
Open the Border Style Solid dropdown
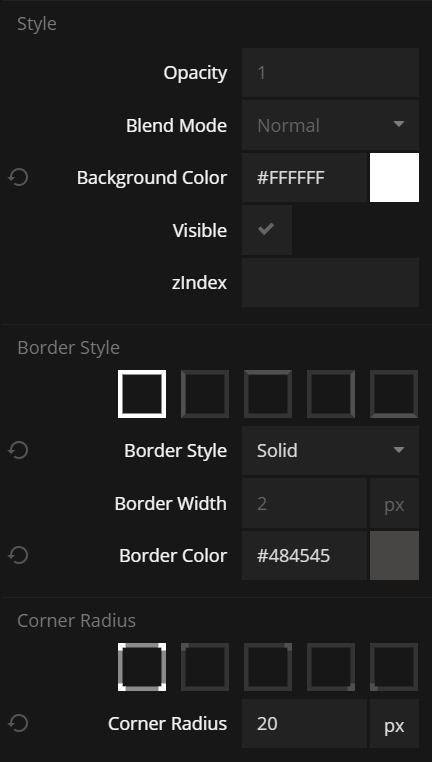tap(330, 450)
